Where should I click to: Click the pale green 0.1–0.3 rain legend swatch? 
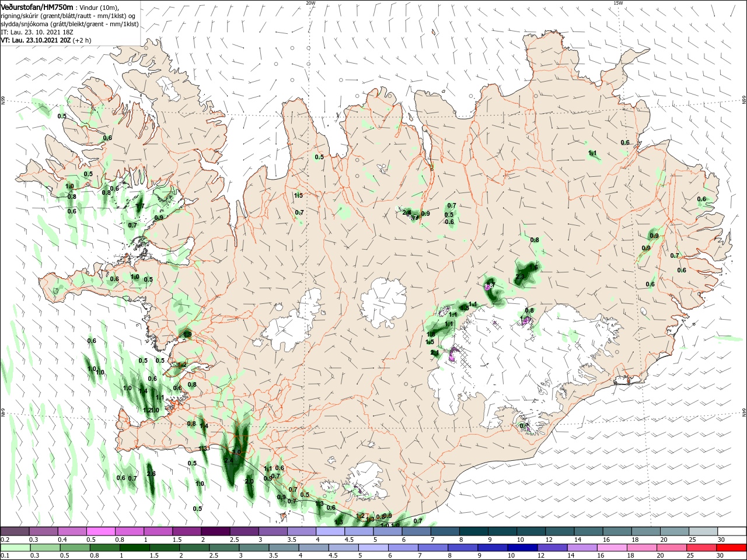click(16, 548)
